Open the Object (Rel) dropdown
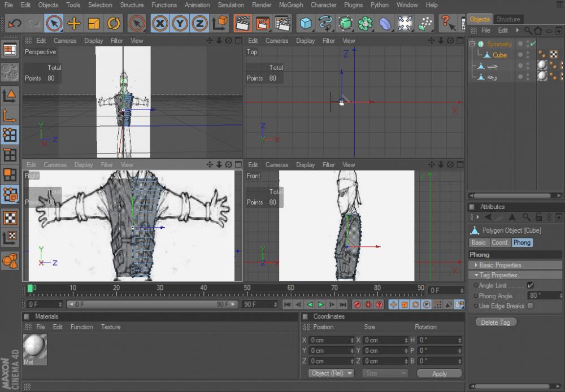This screenshot has height=392, width=565. pyautogui.click(x=332, y=373)
